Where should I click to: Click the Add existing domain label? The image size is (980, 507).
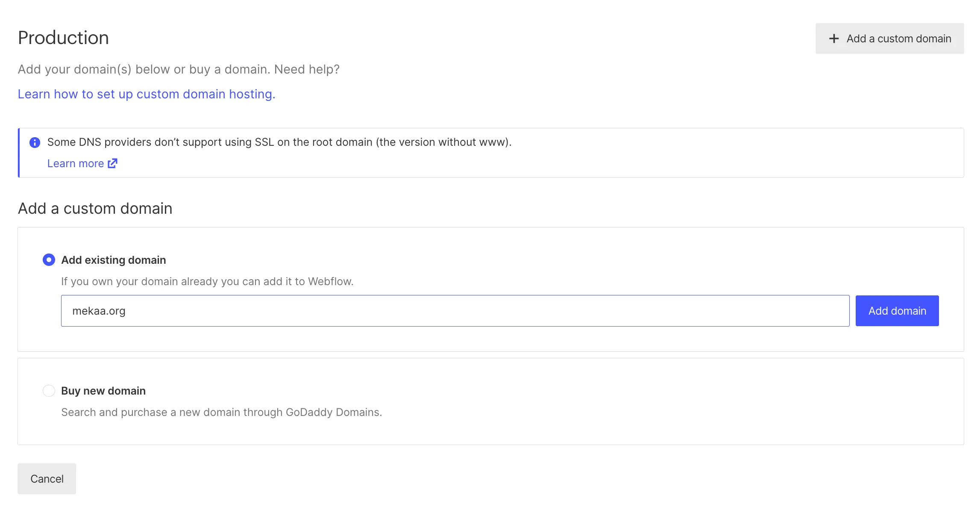tap(113, 259)
